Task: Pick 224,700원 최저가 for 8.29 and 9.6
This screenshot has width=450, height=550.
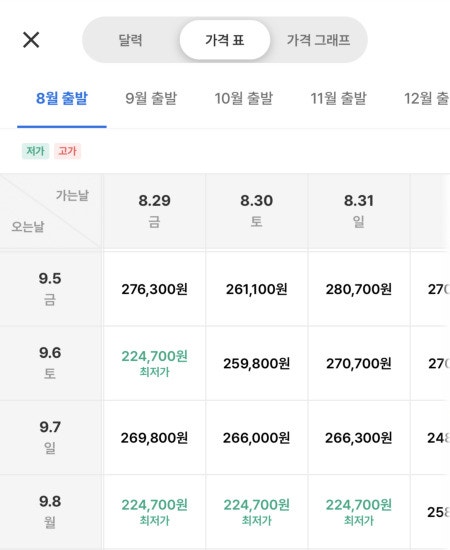Action: [154, 363]
